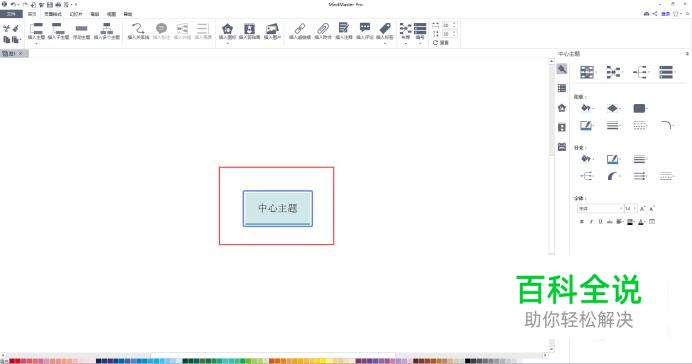
Task: Toggle underline text formatting
Action: [600, 221]
